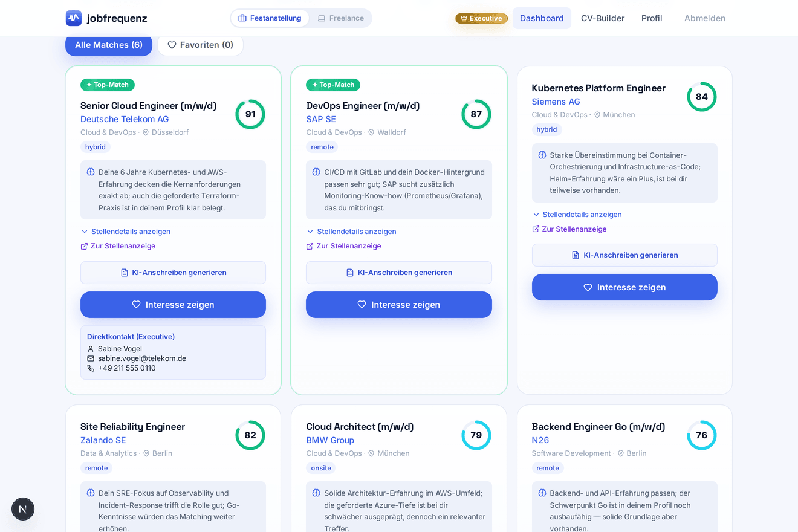
Task: Click the brain icon in Telekom match explanation
Action: coord(91,172)
